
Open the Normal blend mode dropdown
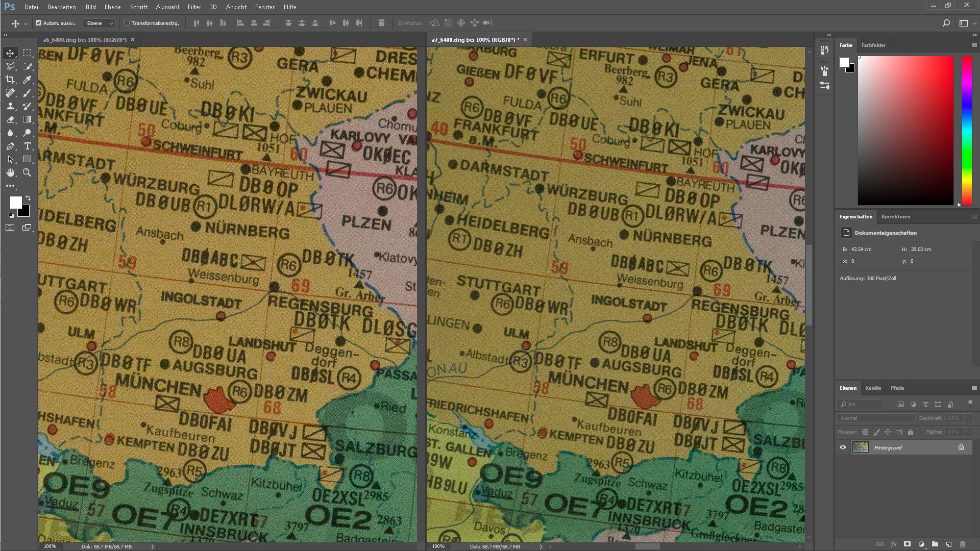pyautogui.click(x=876, y=418)
